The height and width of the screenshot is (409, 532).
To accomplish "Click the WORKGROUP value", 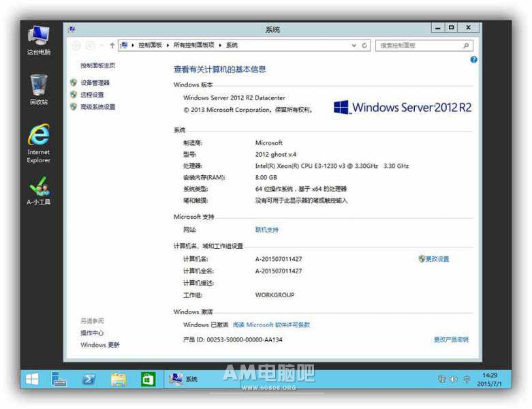I will coord(275,295).
